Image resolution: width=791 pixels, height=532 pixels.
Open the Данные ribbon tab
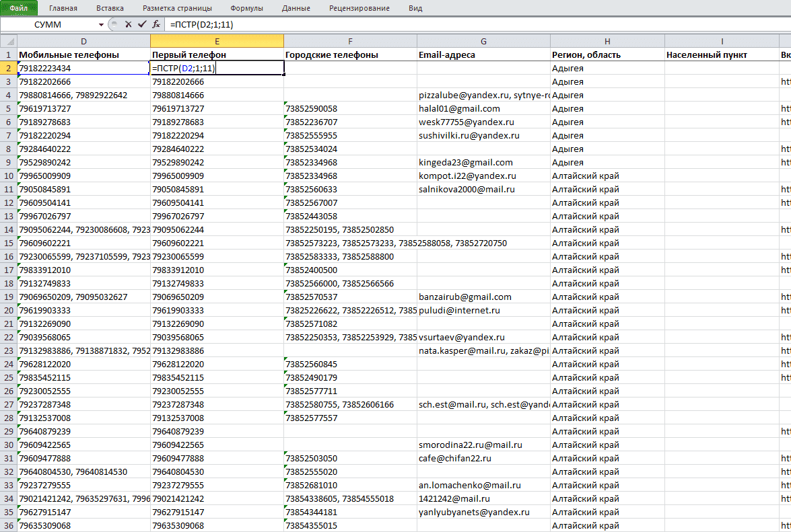click(296, 8)
